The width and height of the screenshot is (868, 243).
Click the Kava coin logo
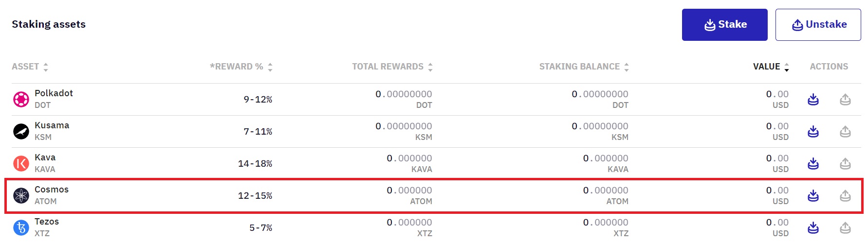point(21,163)
